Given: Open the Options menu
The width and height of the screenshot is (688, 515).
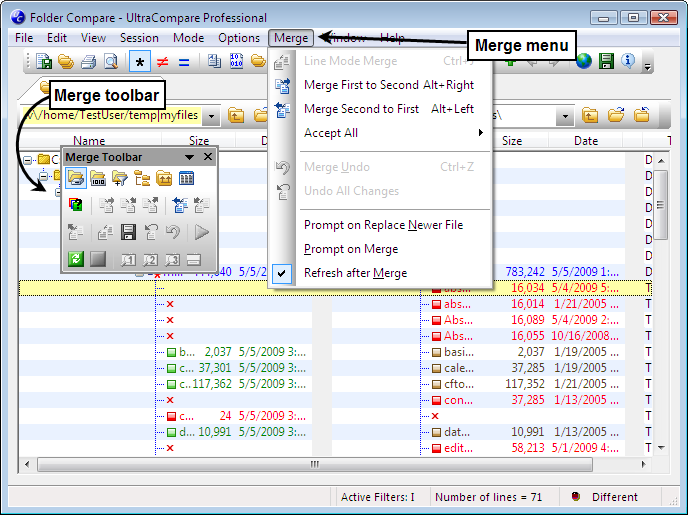Looking at the screenshot, I should 239,38.
